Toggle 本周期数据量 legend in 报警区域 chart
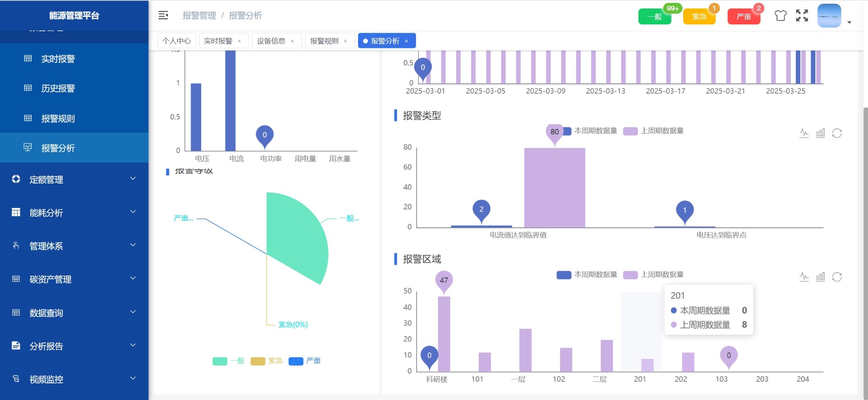The height and width of the screenshot is (400, 868). 587,275
